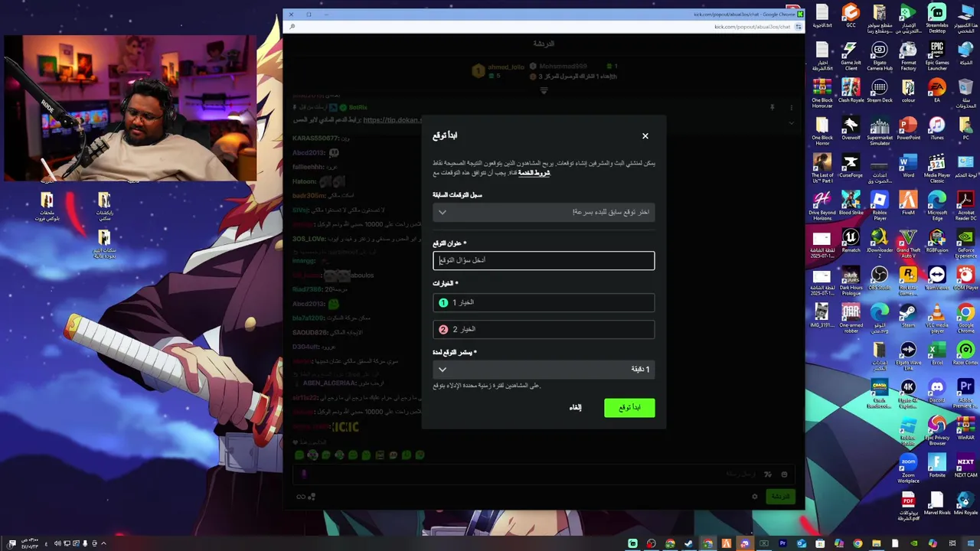
Task: Click the tip link in the pinned chat message
Action: tap(392, 120)
